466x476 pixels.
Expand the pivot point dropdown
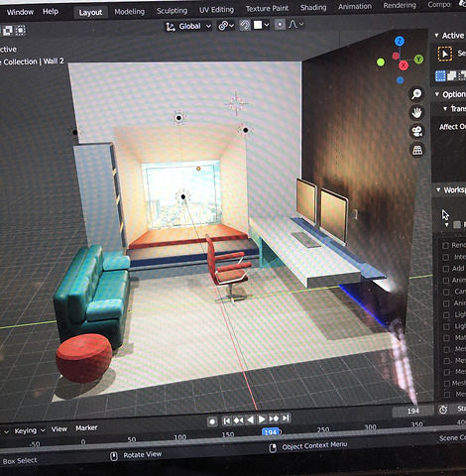click(226, 26)
